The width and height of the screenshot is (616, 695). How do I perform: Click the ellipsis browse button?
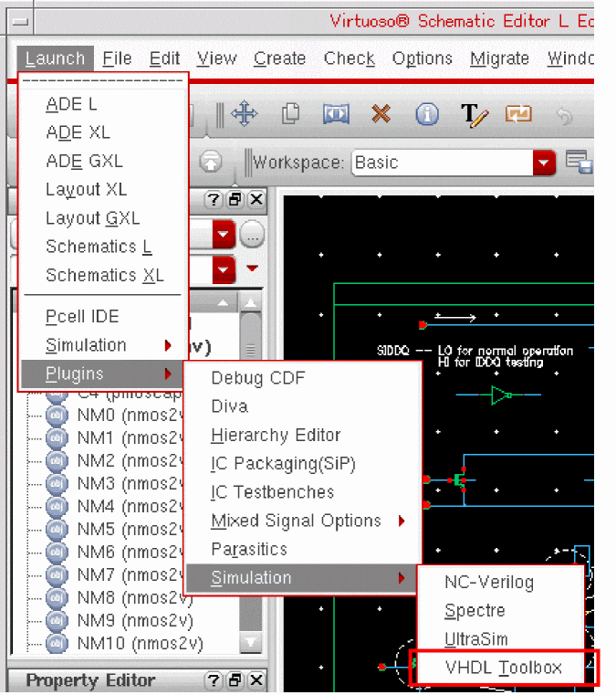pyautogui.click(x=252, y=235)
